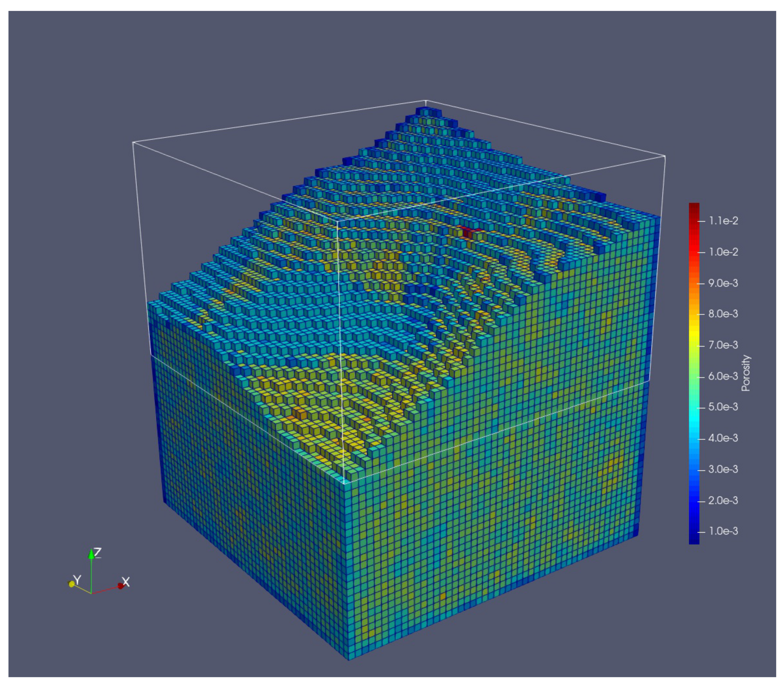Viewport: 784px width, 685px height.
Task: Click the 1.0e-2 legend tick label
Action: (723, 252)
